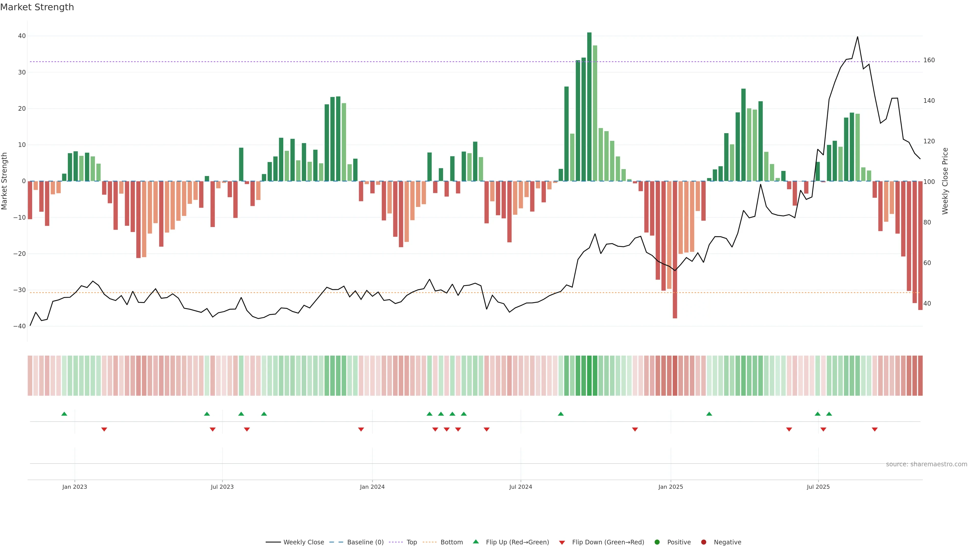Click the Jan 2023 x-axis label
980x551 pixels.
point(75,487)
